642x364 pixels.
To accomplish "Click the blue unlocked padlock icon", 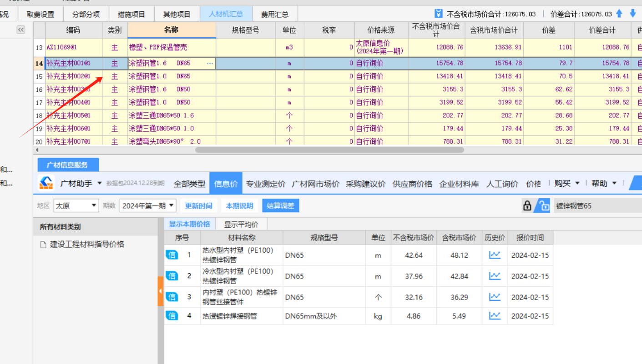I will 542,206.
